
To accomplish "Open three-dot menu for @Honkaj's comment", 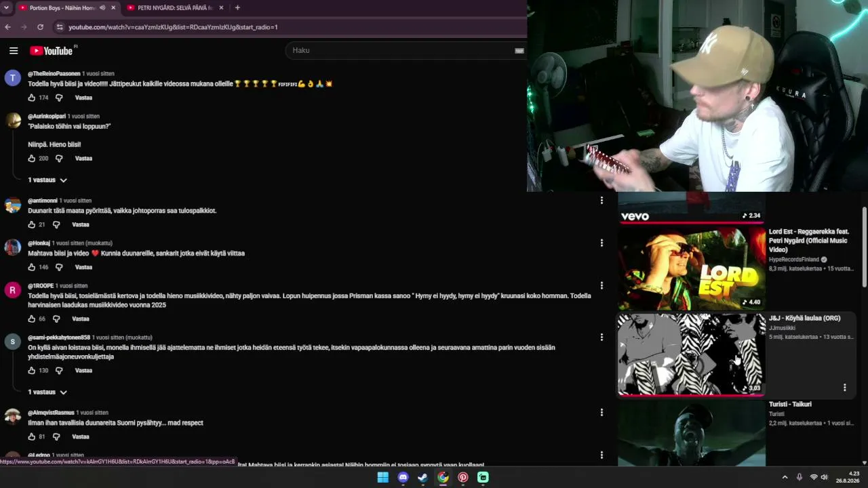I will [601, 243].
